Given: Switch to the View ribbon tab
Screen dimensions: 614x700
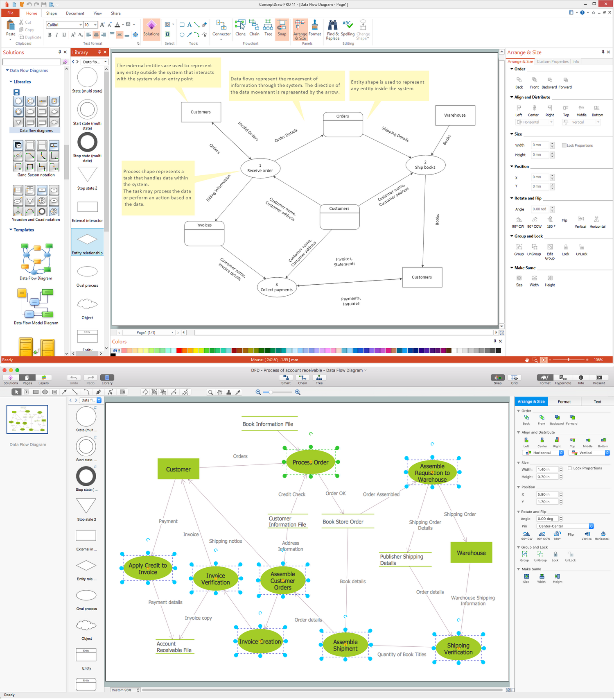Looking at the screenshot, I should pyautogui.click(x=97, y=13).
